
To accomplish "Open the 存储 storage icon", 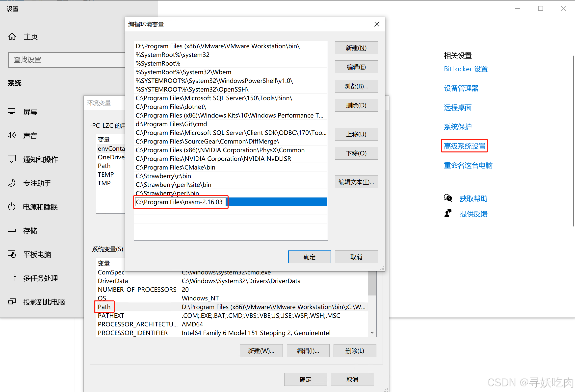I will (x=11, y=230).
